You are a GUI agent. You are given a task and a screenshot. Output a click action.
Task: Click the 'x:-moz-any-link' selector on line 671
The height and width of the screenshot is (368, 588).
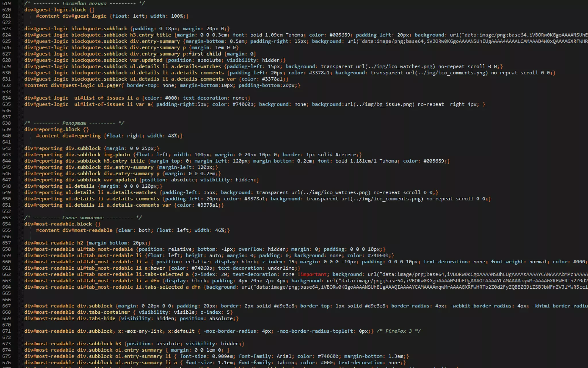point(140,331)
